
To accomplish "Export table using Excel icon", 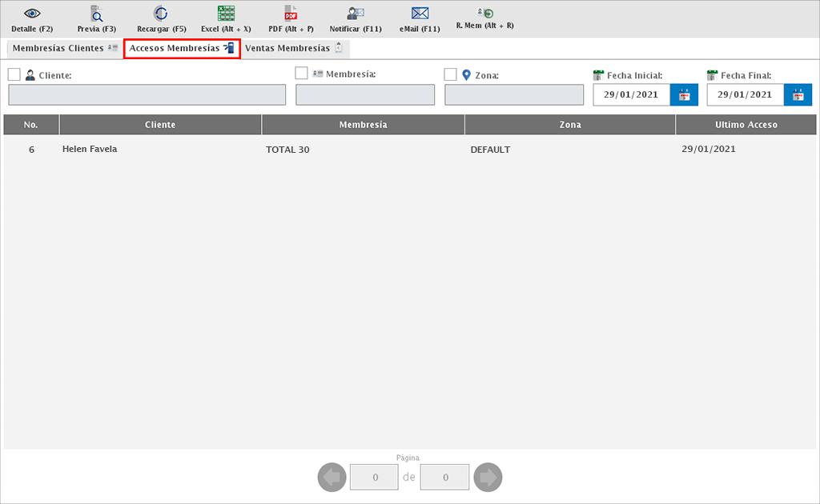I will point(226,14).
